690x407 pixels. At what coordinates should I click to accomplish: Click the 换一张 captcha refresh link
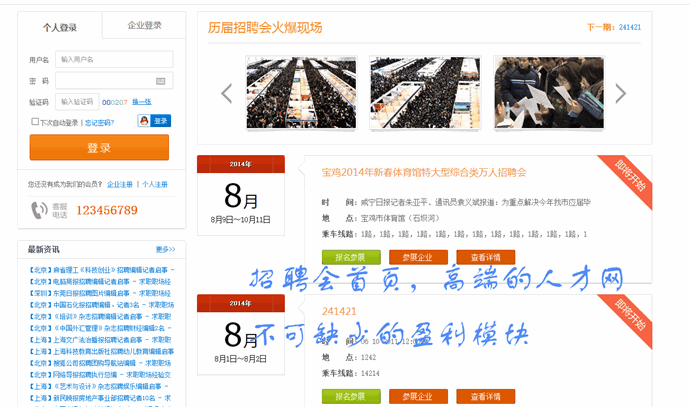(x=142, y=102)
